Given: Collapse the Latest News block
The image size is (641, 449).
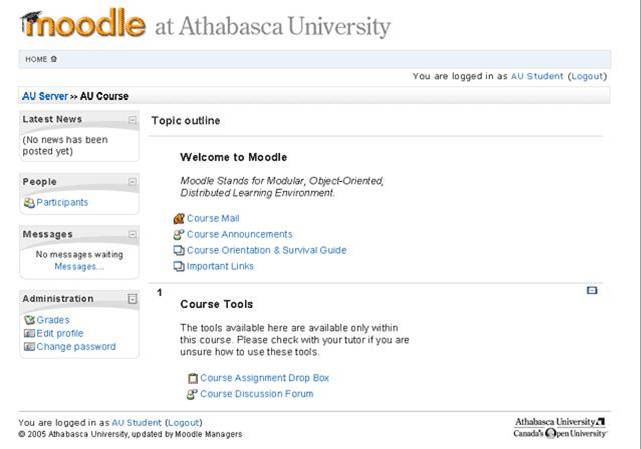Looking at the screenshot, I should point(132,119).
